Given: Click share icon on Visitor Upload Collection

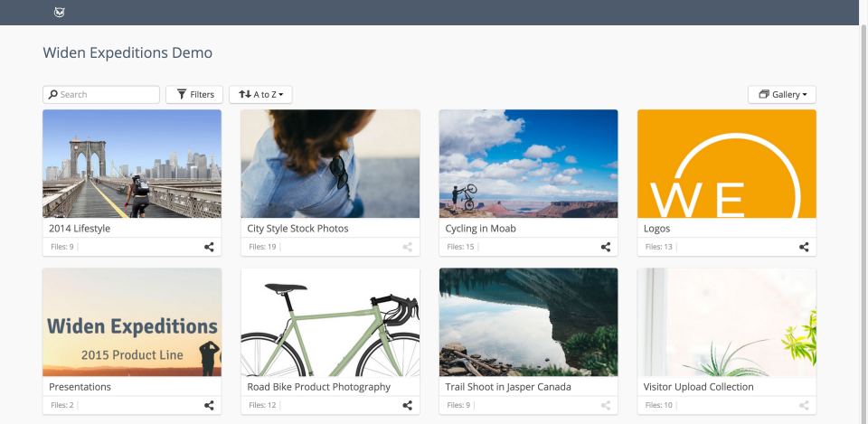Looking at the screenshot, I should point(804,405).
